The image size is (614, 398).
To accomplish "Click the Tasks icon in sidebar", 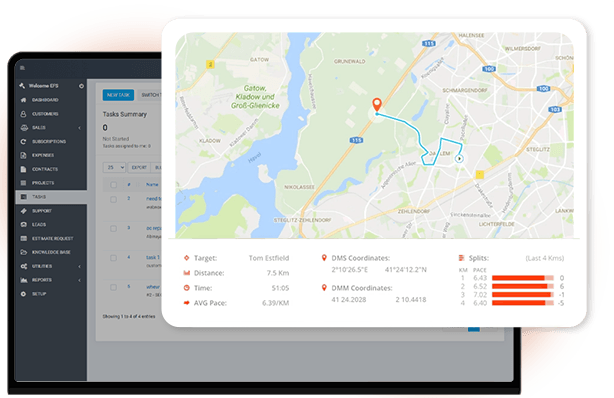I will (x=23, y=197).
